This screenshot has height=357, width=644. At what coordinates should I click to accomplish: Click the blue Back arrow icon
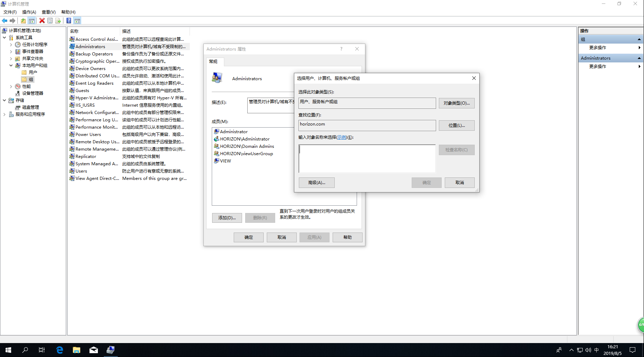[5, 21]
